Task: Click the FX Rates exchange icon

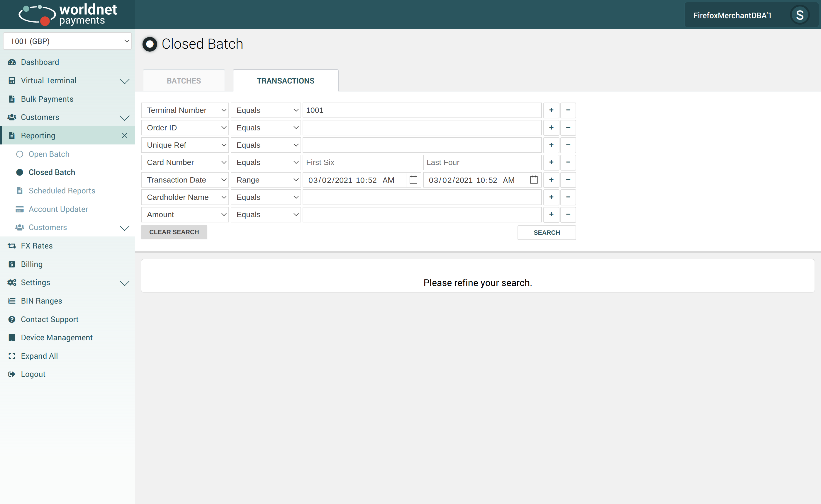Action: pyautogui.click(x=12, y=246)
